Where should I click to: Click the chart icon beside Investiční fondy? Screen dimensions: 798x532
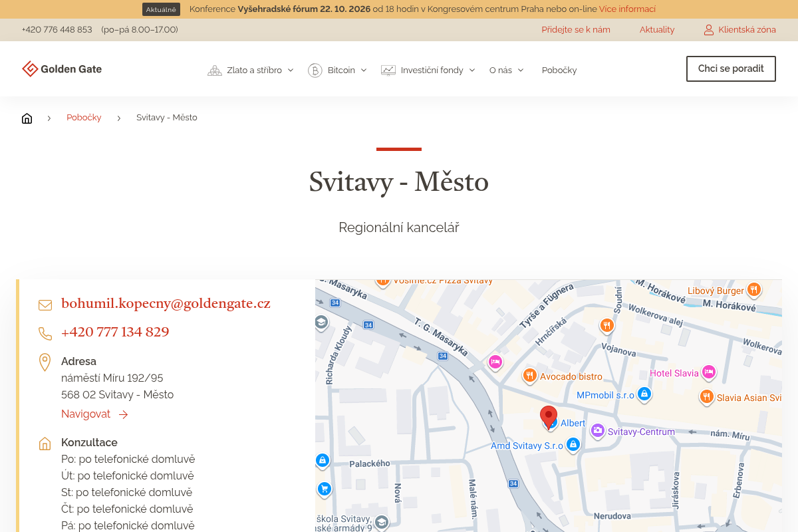(x=388, y=70)
